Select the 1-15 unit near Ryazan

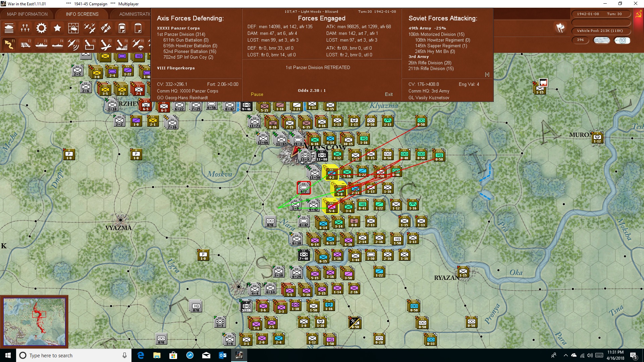(463, 272)
